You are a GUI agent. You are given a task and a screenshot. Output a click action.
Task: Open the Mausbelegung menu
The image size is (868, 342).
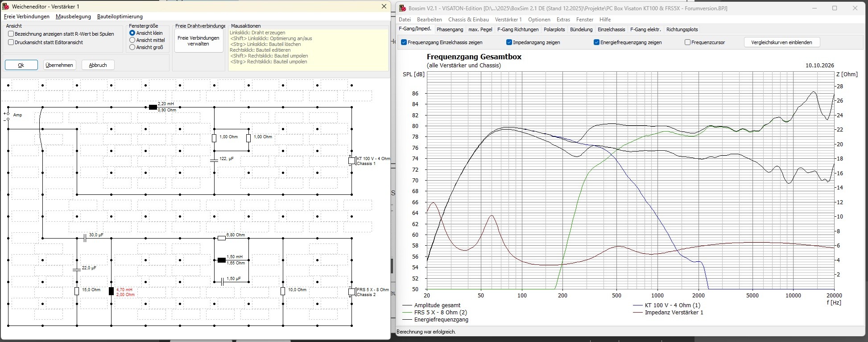click(x=73, y=16)
